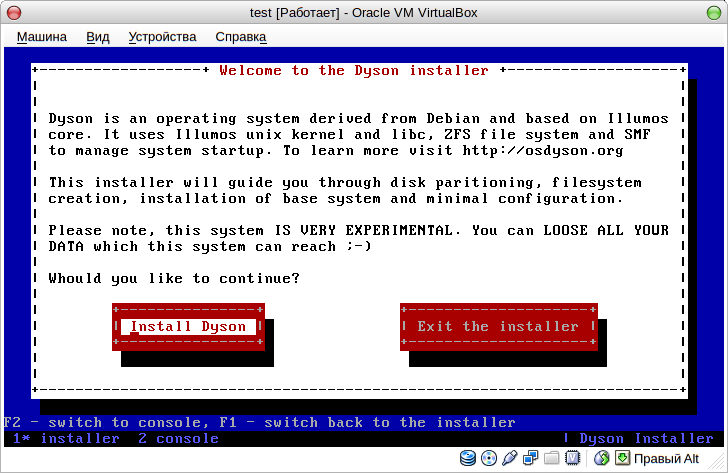Click the green window maximize button

[714, 13]
